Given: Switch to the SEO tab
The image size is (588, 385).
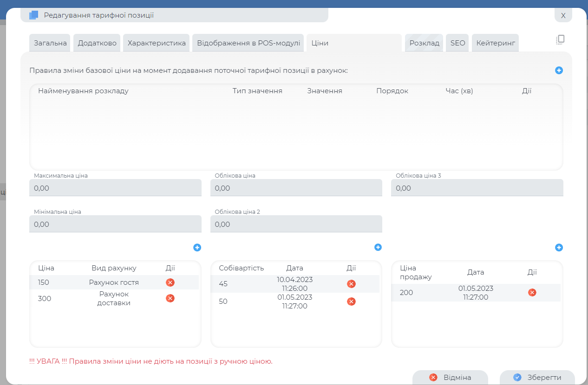Looking at the screenshot, I should pyautogui.click(x=457, y=43).
